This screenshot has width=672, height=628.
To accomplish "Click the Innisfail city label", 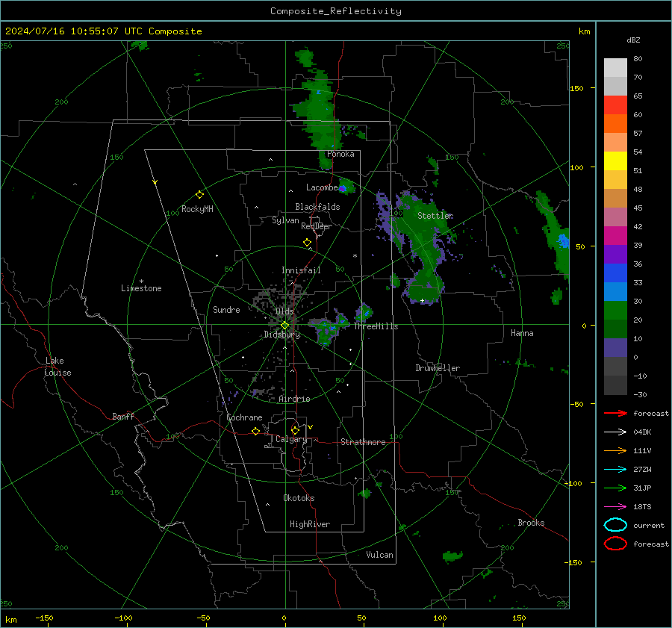I will (x=301, y=270).
